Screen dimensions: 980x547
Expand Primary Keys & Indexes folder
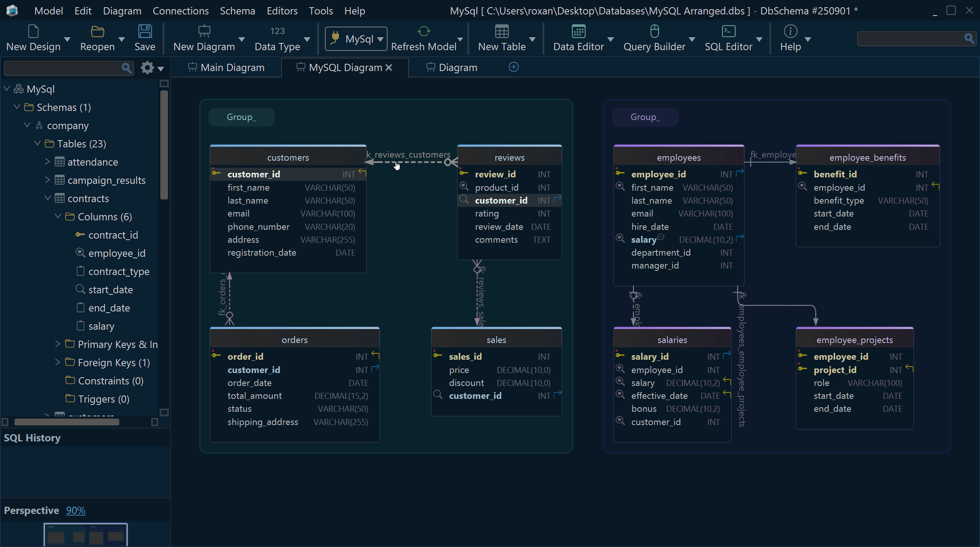[58, 344]
